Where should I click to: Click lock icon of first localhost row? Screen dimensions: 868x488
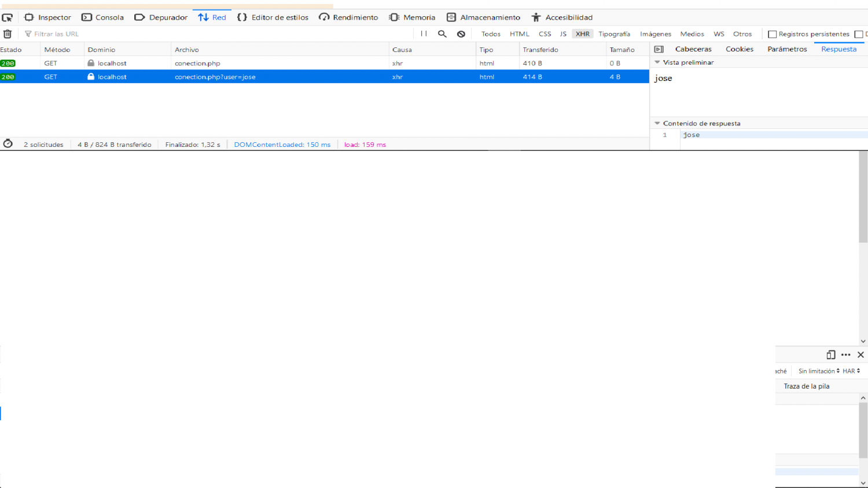pyautogui.click(x=91, y=63)
